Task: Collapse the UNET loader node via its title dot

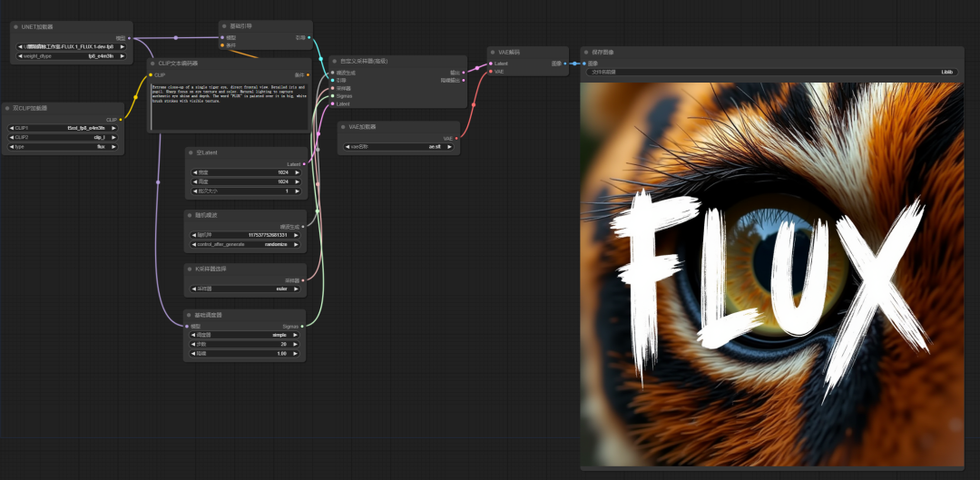Action: (15, 27)
